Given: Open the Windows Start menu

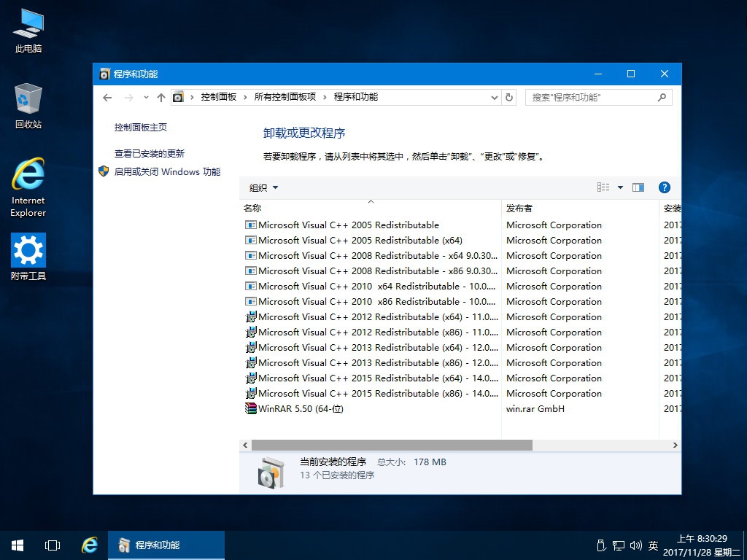Looking at the screenshot, I should click(x=18, y=545).
